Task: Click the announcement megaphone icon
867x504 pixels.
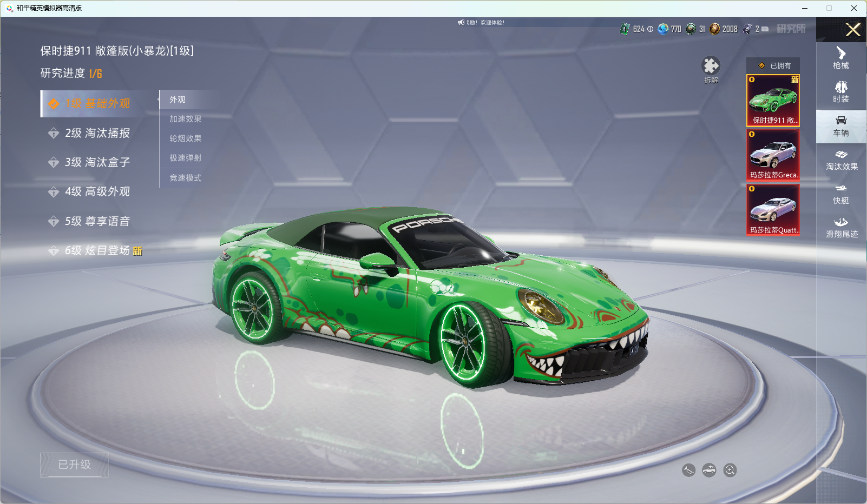Action: point(461,22)
